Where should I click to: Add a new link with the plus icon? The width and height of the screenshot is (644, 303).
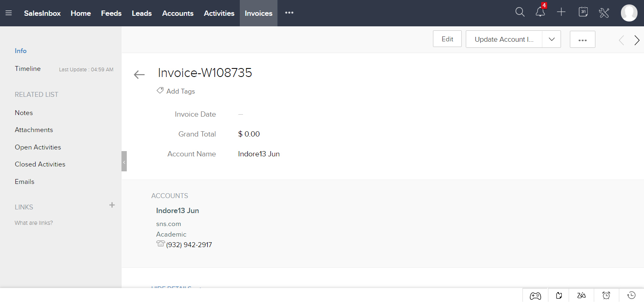coord(112,205)
